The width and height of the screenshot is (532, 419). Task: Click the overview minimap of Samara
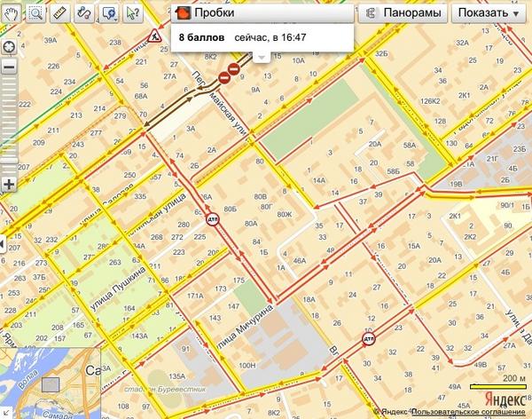point(51,383)
